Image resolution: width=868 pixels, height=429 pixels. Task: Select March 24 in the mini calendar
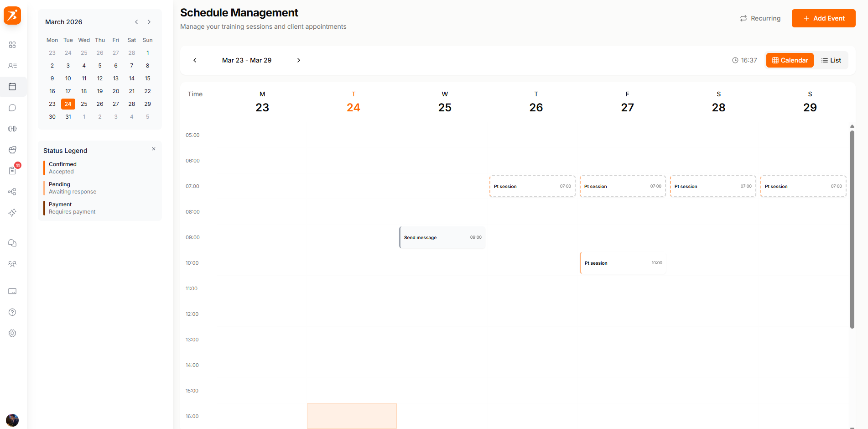coord(68,104)
